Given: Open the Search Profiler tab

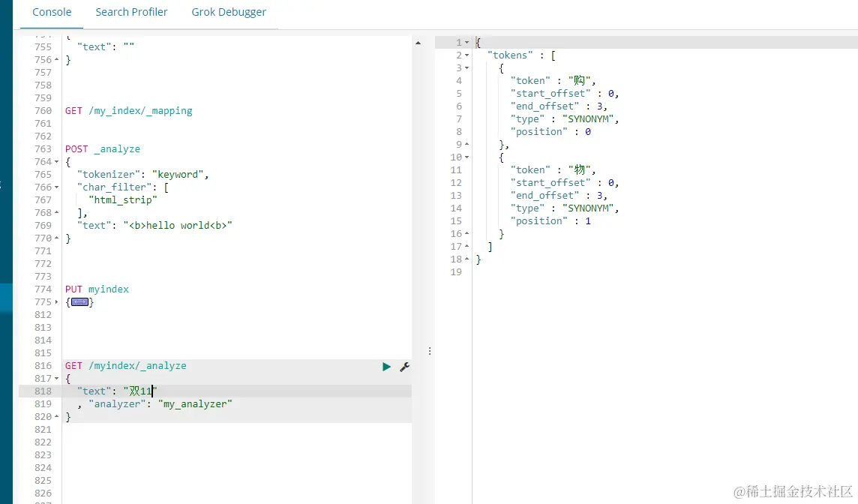Looking at the screenshot, I should point(131,12).
